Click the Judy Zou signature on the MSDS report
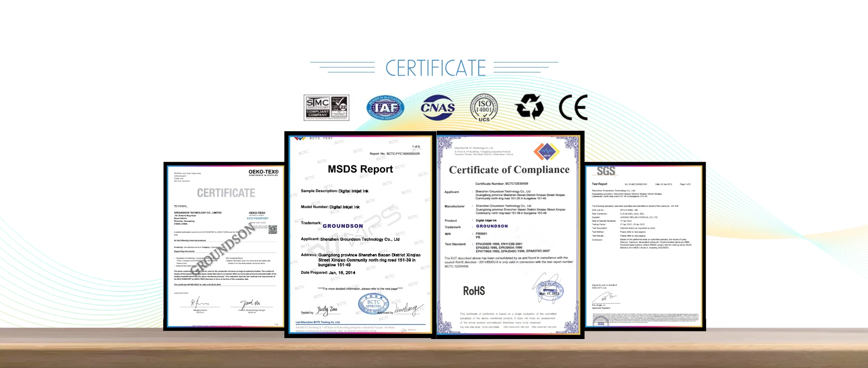This screenshot has width=868, height=368. coord(327,310)
